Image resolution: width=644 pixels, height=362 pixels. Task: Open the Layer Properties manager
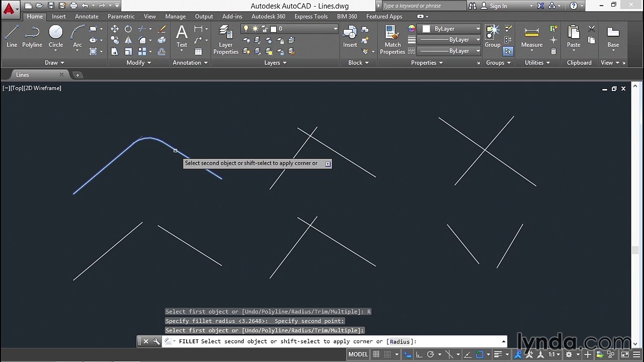tap(225, 40)
